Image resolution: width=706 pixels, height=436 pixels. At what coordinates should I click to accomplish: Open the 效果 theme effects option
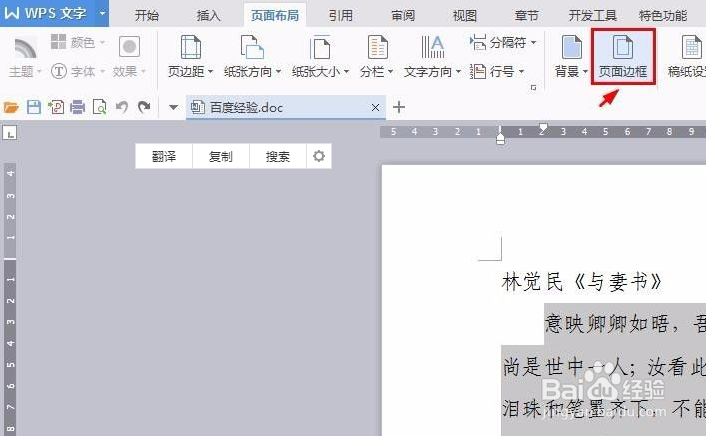click(129, 57)
